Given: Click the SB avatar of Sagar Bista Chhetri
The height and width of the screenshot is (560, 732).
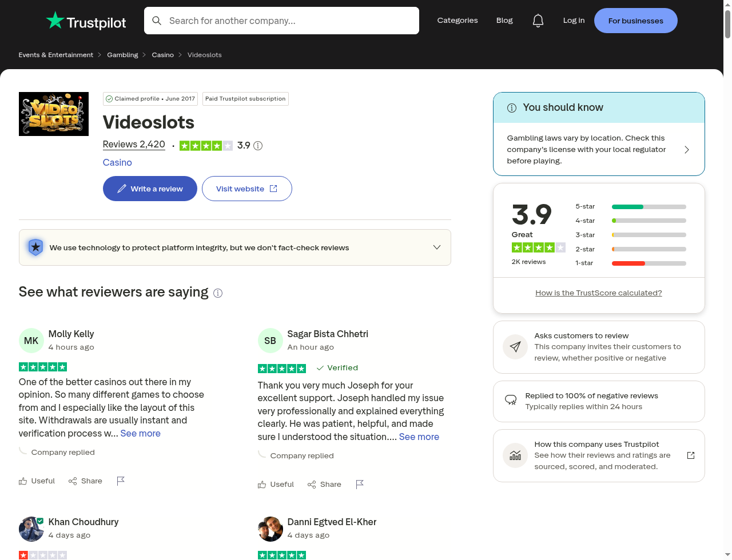Looking at the screenshot, I should tap(270, 341).
